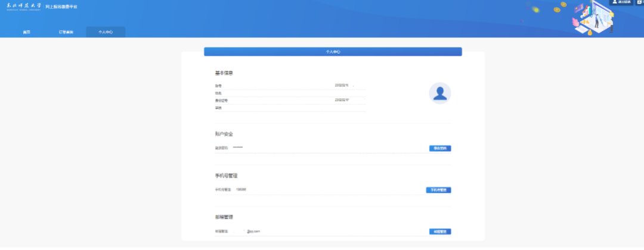
Task: Click the 网上报名缴费平台 title text
Action: [x=62, y=7]
